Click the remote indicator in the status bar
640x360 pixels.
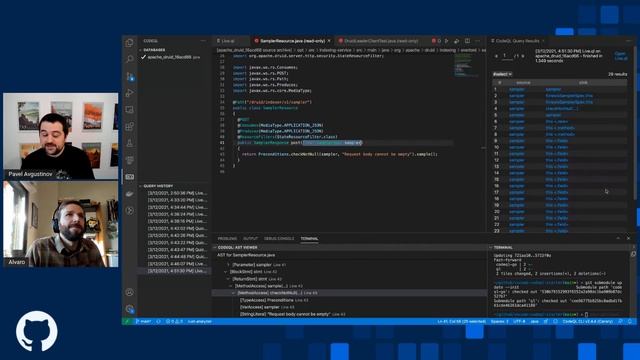(x=127, y=322)
